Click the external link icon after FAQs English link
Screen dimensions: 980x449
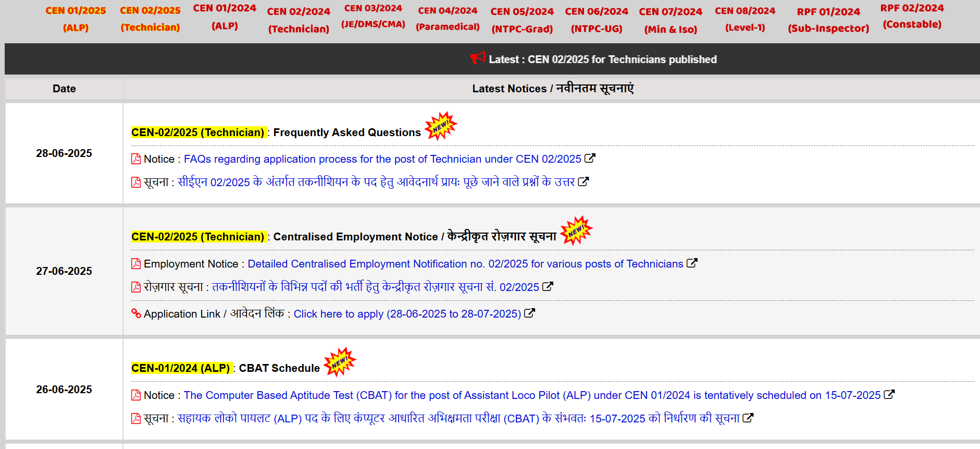tap(590, 158)
